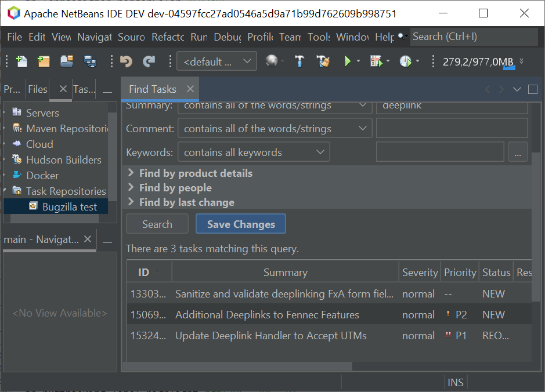The image size is (545, 392).
Task: Click the Cloud node icon
Action: pos(17,143)
